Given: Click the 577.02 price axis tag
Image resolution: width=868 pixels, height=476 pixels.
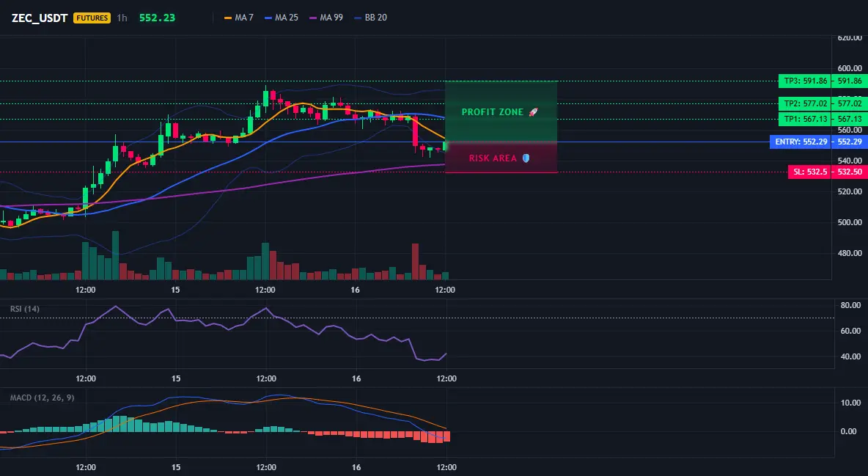Looking at the screenshot, I should (850, 103).
